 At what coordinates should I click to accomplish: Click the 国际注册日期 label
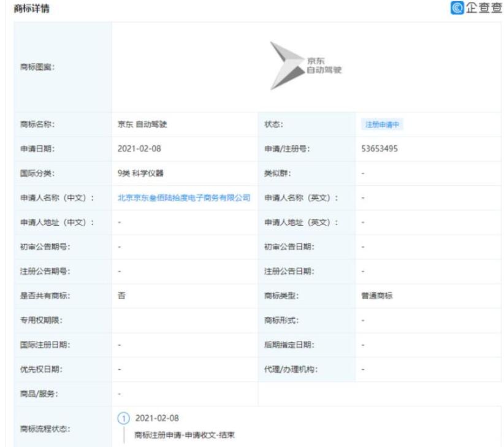click(x=45, y=345)
